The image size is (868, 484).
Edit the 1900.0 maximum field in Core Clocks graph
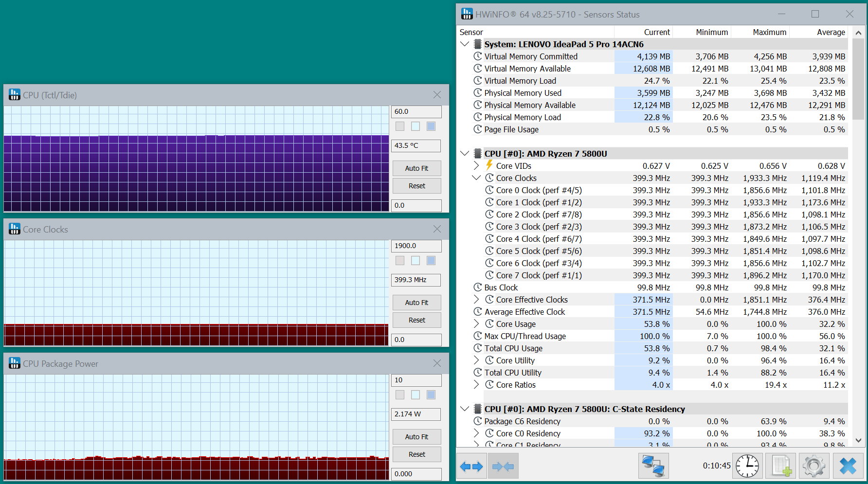click(416, 246)
